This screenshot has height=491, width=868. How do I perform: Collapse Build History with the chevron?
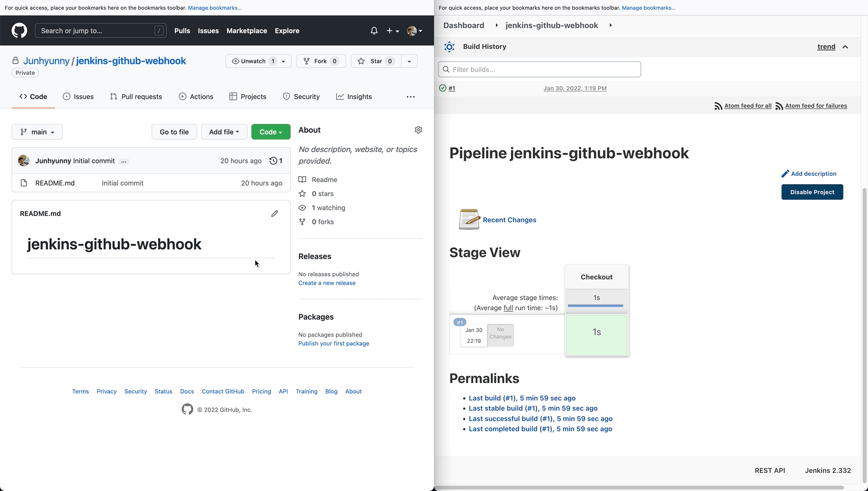click(x=845, y=47)
